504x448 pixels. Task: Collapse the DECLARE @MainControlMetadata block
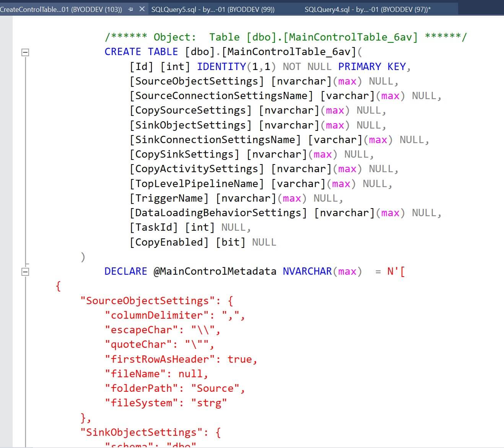tap(25, 272)
